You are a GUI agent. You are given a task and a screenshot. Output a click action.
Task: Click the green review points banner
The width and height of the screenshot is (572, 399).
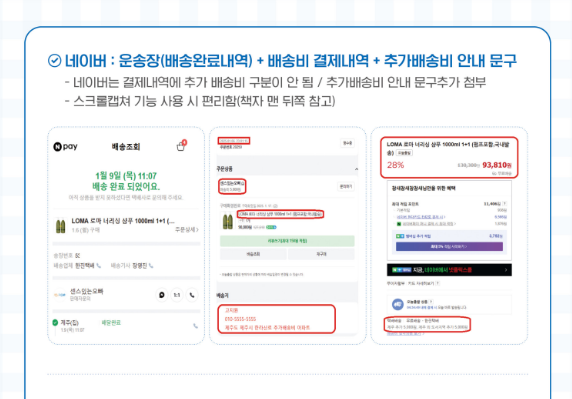[x=287, y=241]
